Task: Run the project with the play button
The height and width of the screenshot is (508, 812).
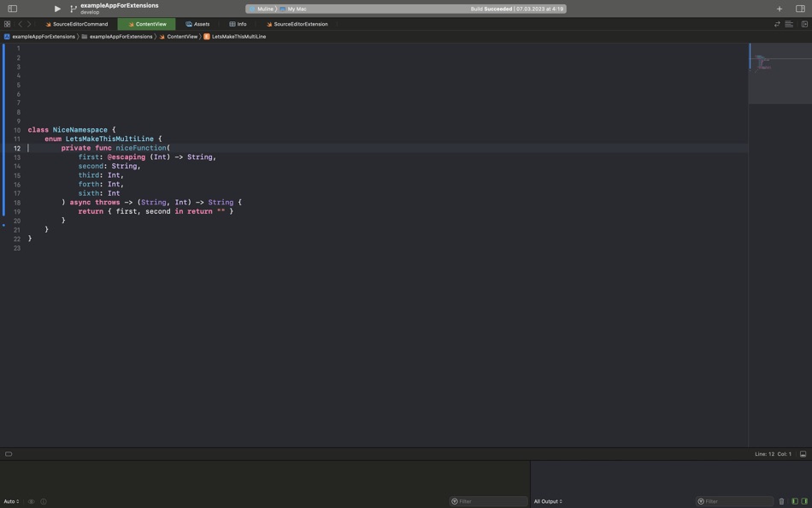Action: pyautogui.click(x=57, y=9)
